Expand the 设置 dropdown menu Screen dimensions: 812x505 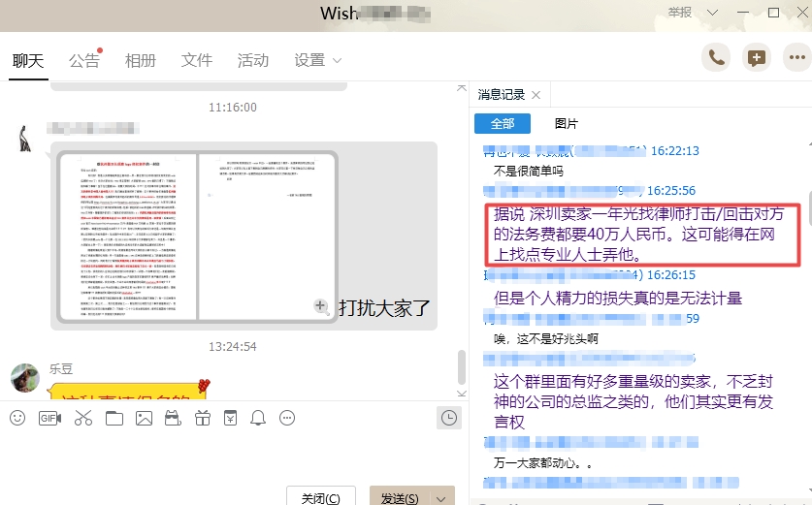[318, 60]
